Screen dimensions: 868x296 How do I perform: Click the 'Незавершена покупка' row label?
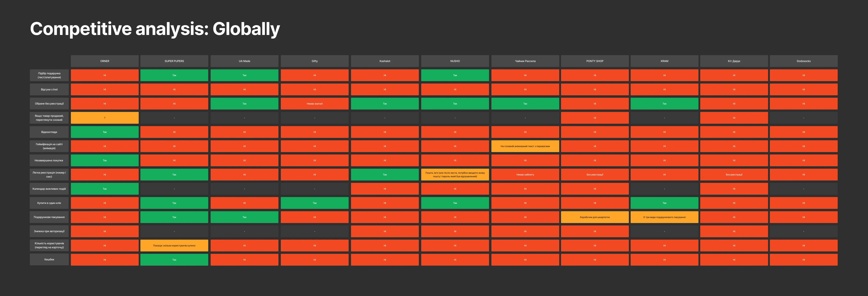[49, 160]
